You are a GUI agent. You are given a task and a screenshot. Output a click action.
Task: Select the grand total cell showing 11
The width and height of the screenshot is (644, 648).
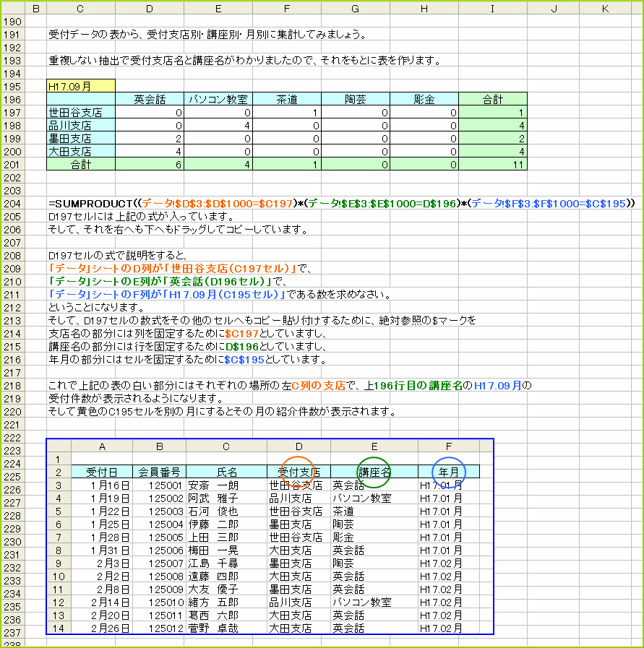[x=493, y=164]
